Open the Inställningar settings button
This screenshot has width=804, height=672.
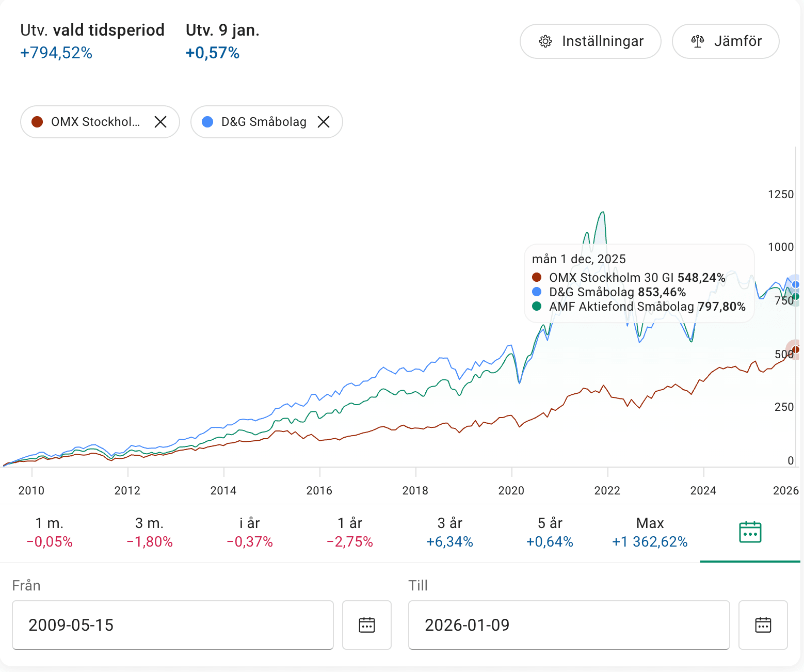click(x=590, y=41)
